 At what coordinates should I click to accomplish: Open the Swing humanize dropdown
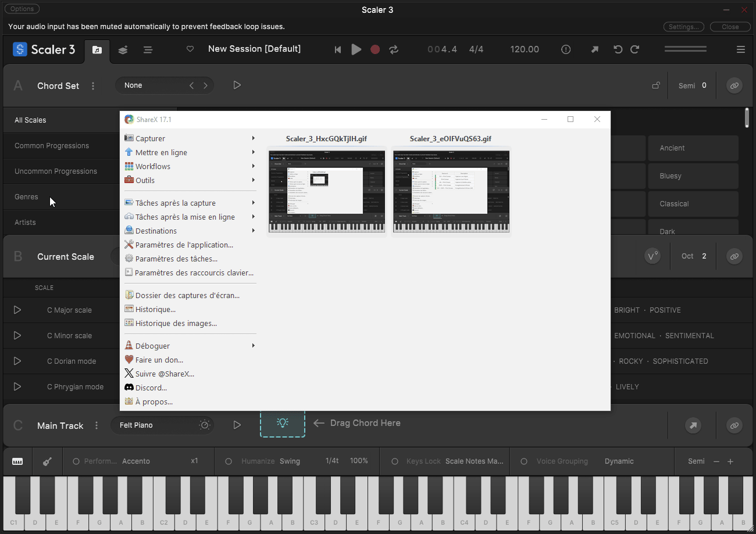(x=290, y=461)
